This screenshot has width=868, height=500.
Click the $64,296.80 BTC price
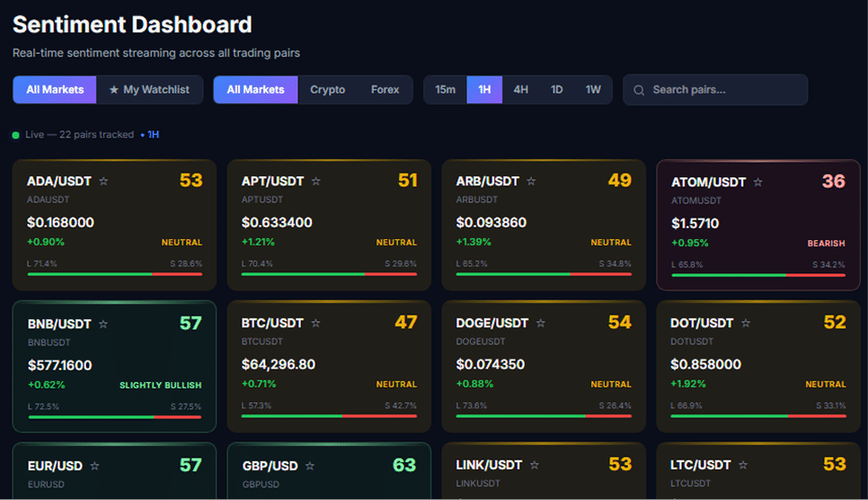[278, 364]
